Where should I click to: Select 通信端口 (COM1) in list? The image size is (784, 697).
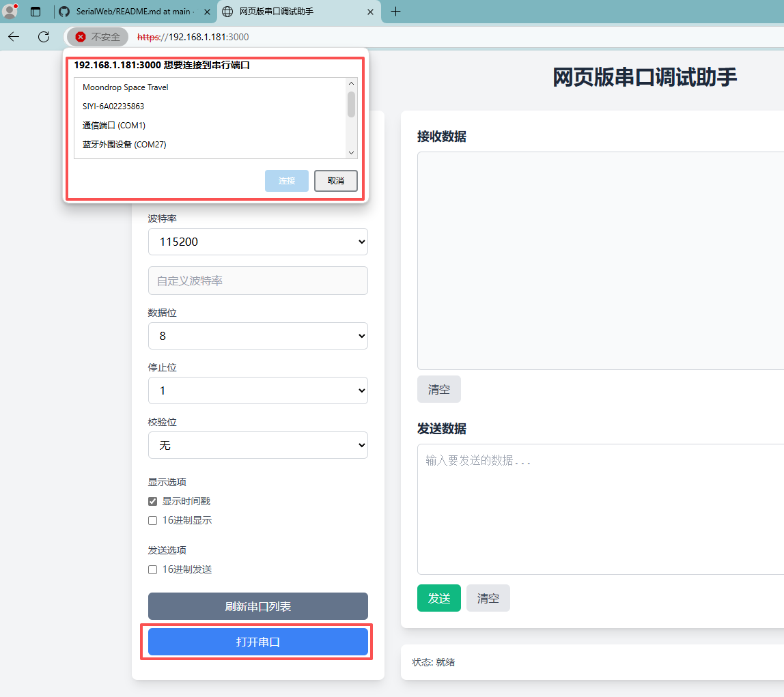pyautogui.click(x=210, y=126)
